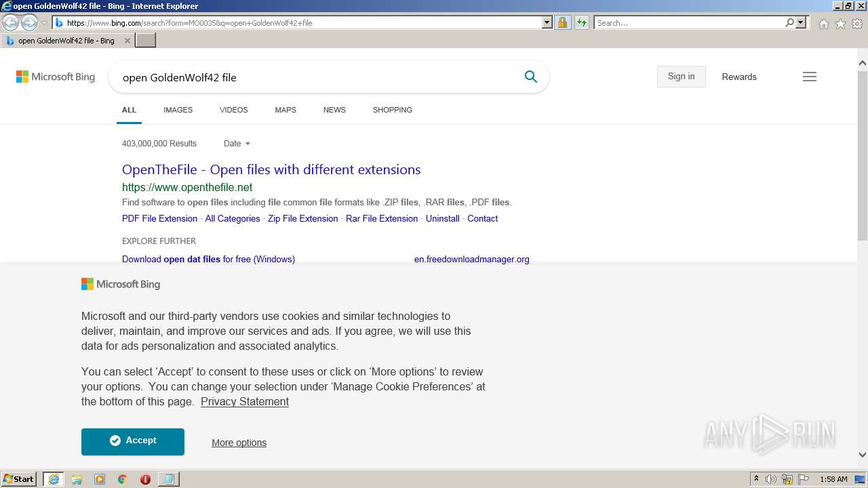Screen dimensions: 868x488
Task: Open the notepad document taskbar icon
Action: click(168, 479)
